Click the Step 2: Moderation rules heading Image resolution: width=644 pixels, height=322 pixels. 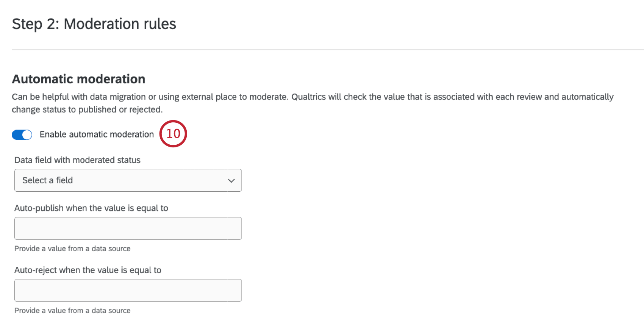(94, 24)
